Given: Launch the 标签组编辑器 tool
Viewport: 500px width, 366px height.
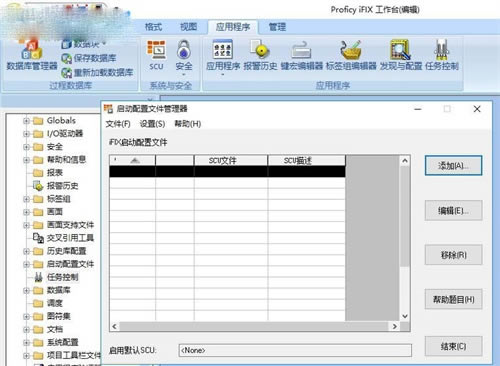Looking at the screenshot, I should pos(351,55).
